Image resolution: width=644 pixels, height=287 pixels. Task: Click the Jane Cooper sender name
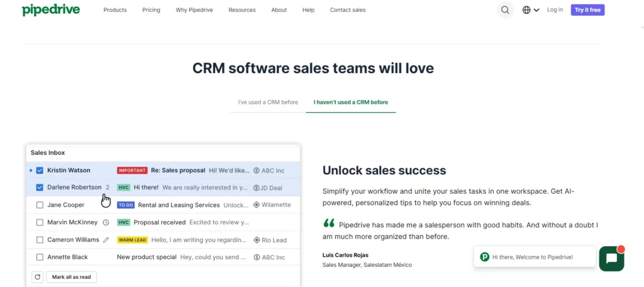point(65,205)
